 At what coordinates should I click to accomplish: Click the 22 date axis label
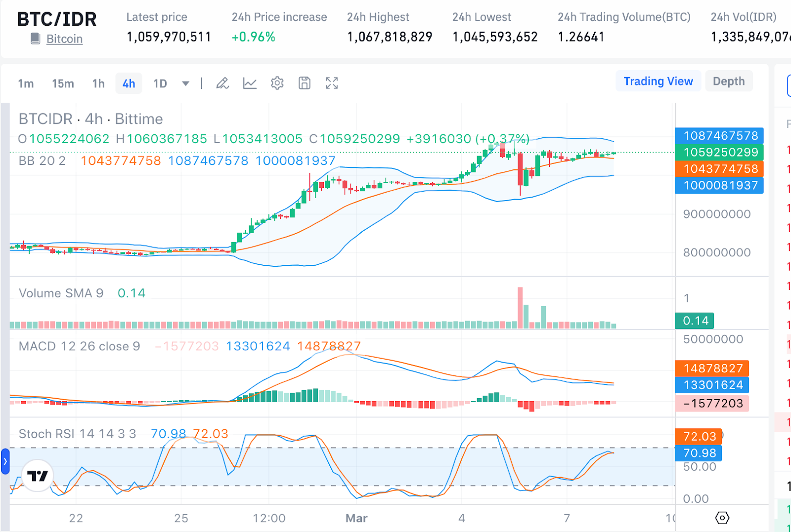coord(76,518)
